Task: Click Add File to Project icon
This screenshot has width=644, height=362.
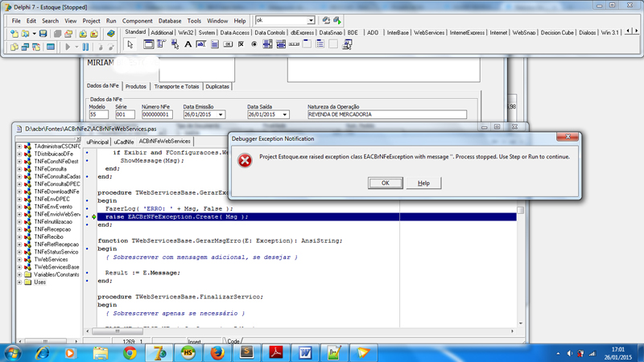Action: coord(83,34)
